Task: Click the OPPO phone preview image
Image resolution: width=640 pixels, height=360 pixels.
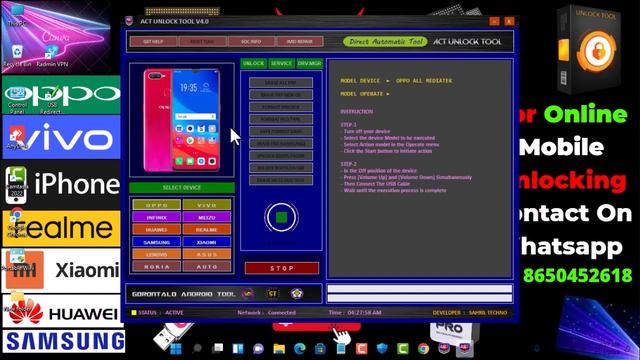Action: coord(182,120)
